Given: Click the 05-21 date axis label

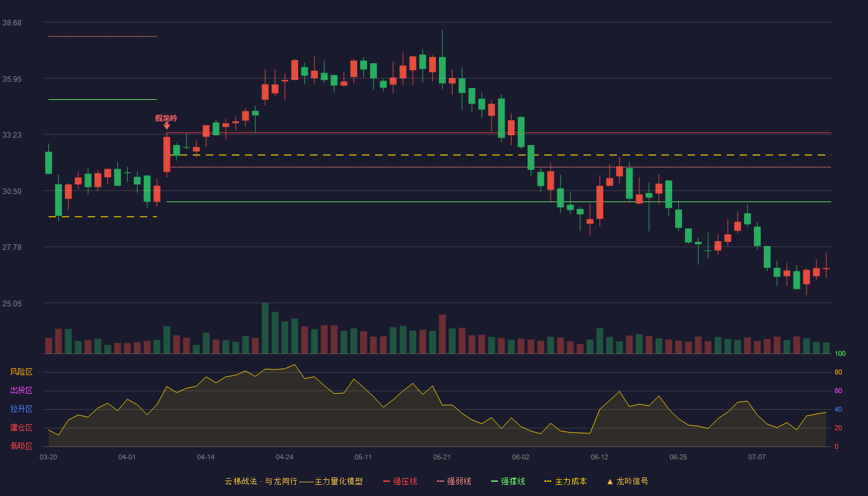Looking at the screenshot, I should (x=442, y=457).
